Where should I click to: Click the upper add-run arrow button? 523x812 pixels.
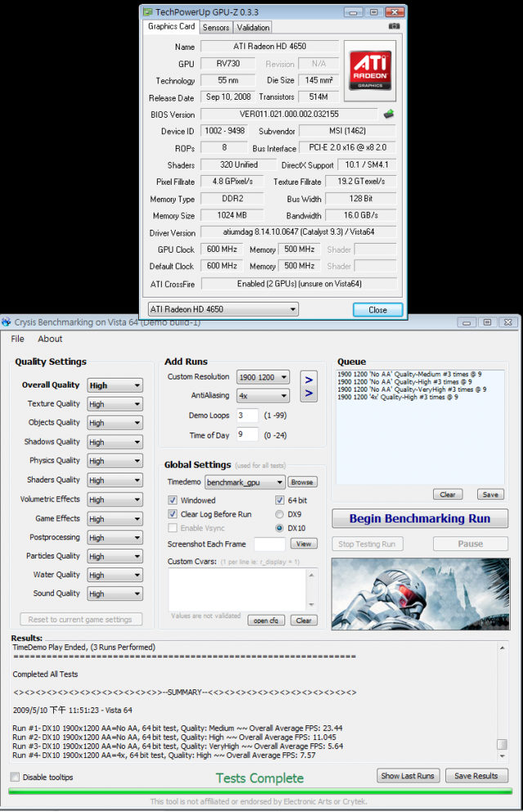(x=309, y=379)
